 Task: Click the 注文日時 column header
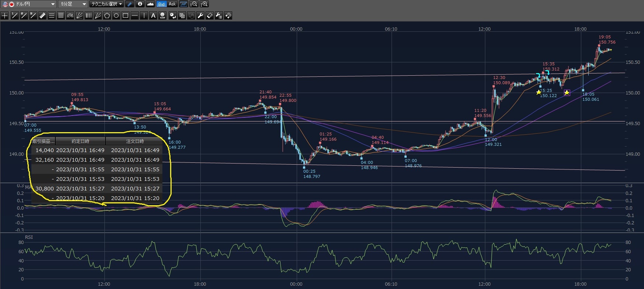point(135,141)
